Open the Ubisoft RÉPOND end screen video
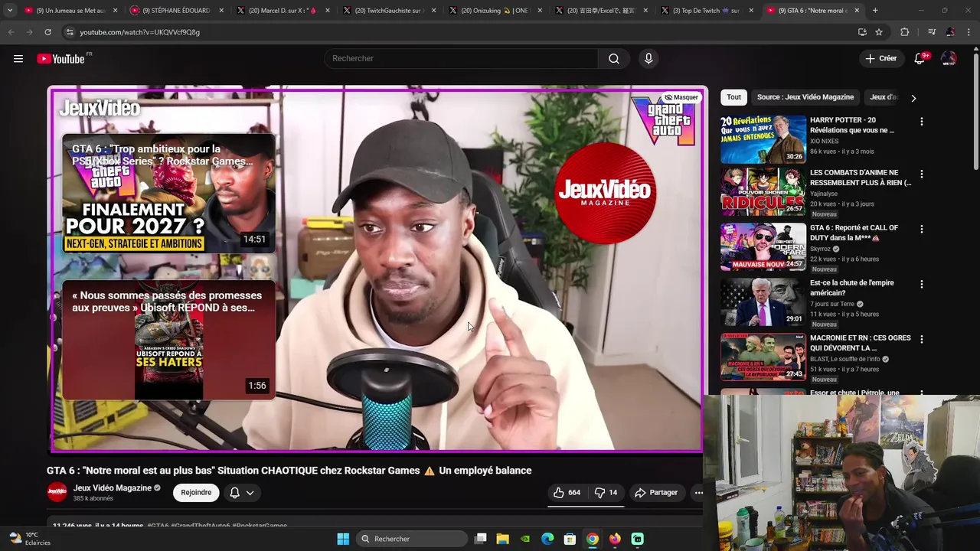980x551 pixels. point(168,340)
